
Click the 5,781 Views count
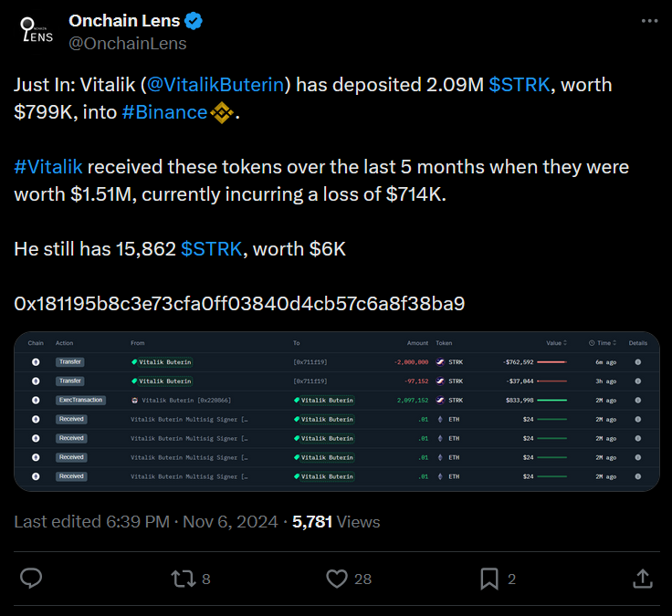point(336,522)
